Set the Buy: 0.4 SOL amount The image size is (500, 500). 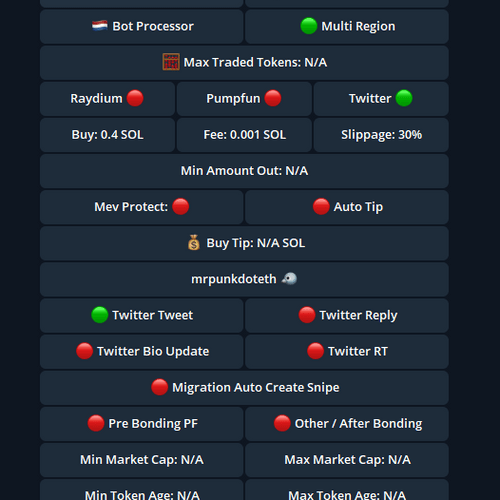click(x=107, y=135)
